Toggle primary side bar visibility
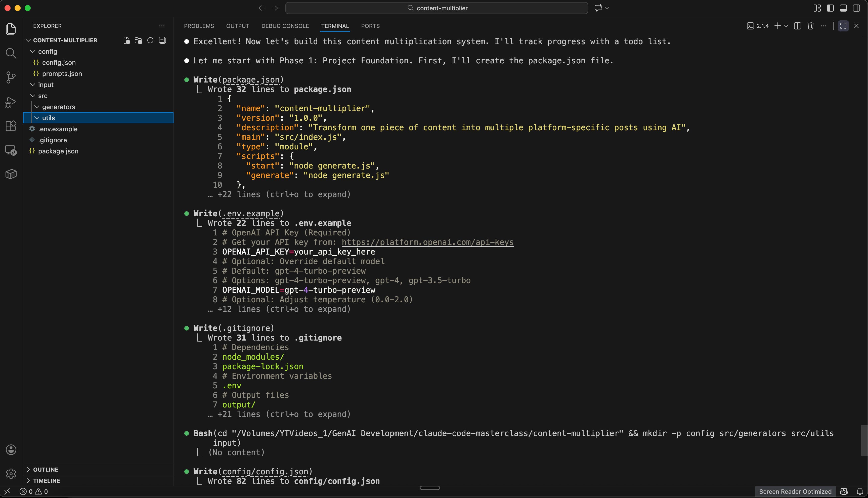868x498 pixels. 830,8
